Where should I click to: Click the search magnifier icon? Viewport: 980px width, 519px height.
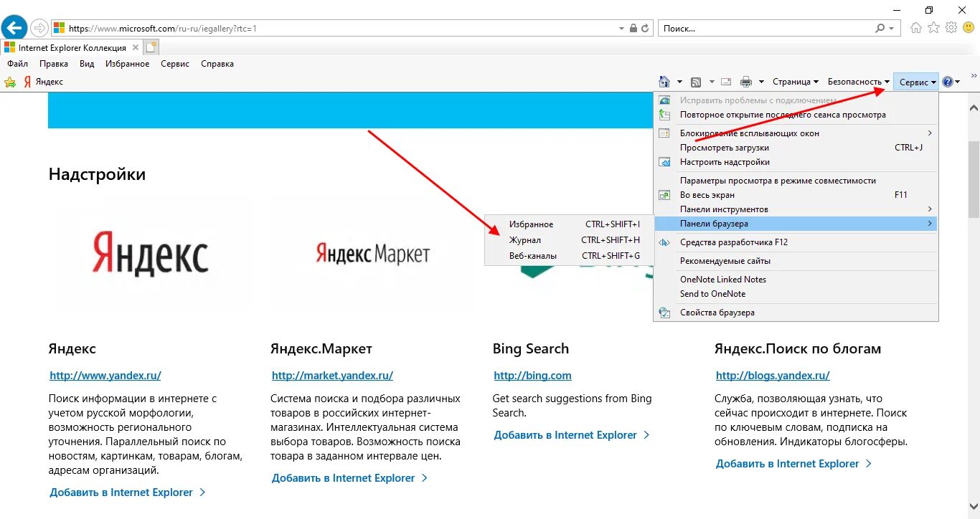coord(880,29)
